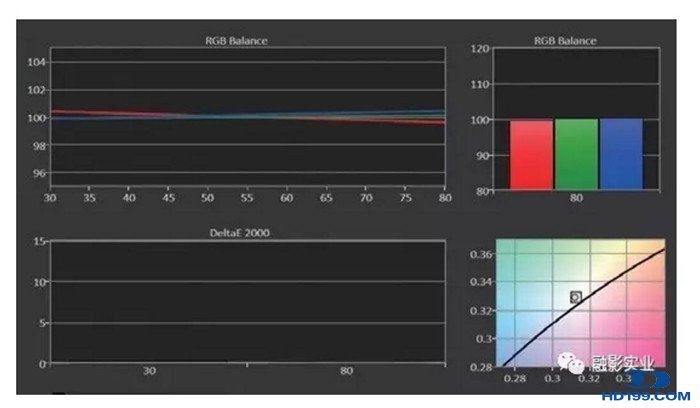Select the red bar in RGB Balance
Image resolution: width=700 pixels, height=408 pixels.
point(531,154)
